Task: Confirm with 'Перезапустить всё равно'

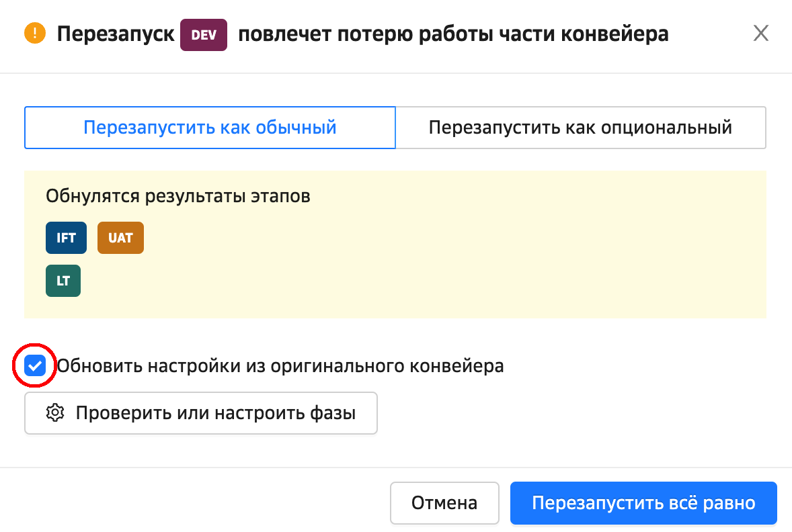Action: click(643, 503)
